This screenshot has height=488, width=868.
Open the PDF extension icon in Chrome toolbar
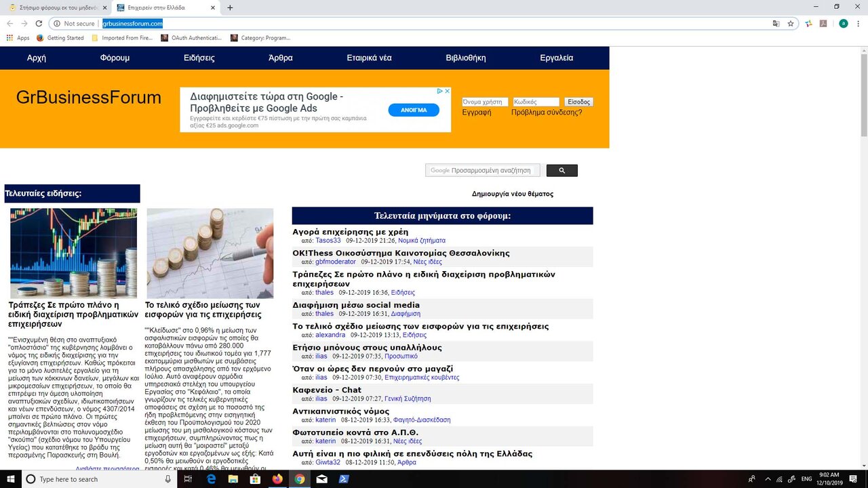[x=823, y=24]
